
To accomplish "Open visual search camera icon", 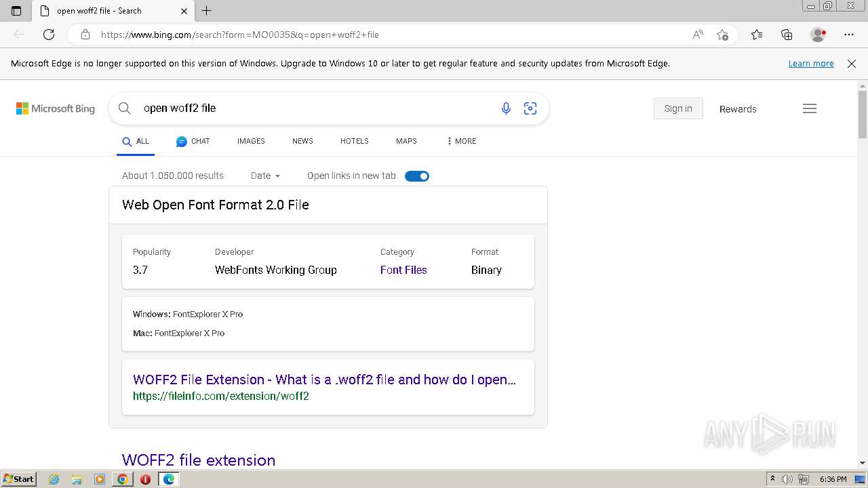I will point(530,108).
